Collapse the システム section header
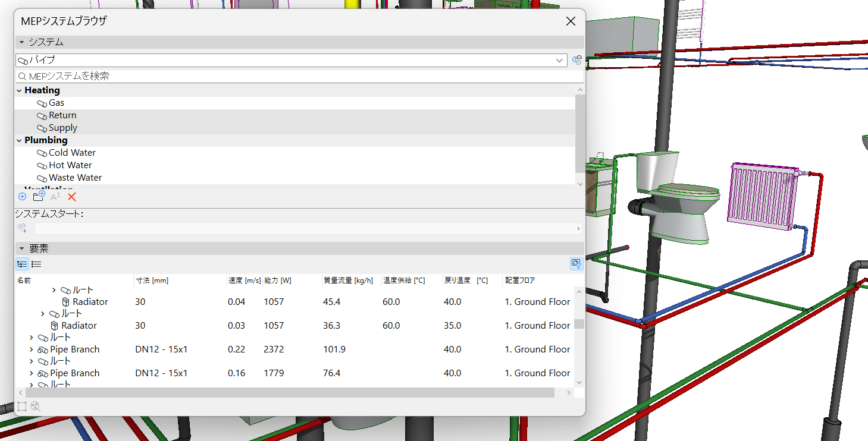 click(x=21, y=42)
